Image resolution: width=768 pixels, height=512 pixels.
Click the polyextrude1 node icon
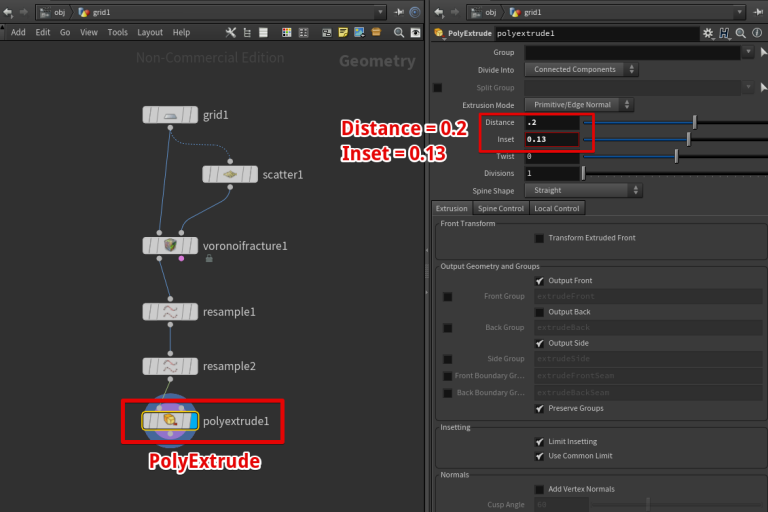(172, 421)
